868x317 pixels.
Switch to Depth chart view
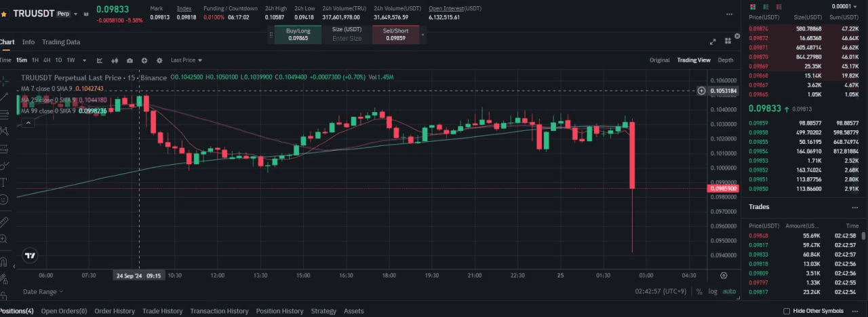[726, 60]
